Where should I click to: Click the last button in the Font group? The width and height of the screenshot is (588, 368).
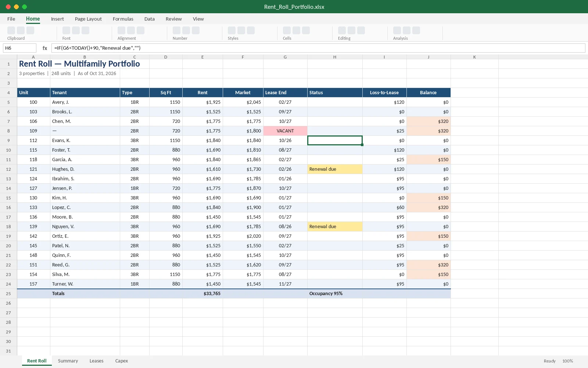(86, 31)
